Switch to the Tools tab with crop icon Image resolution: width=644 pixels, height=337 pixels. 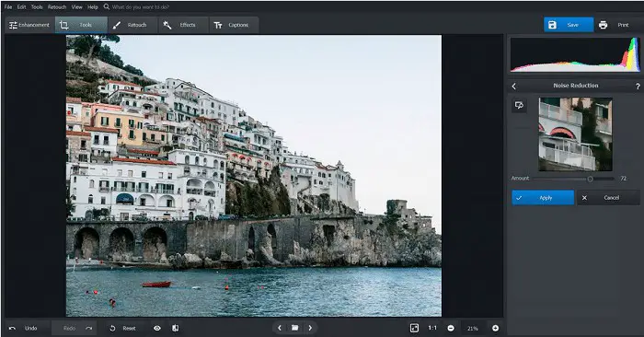[81, 25]
